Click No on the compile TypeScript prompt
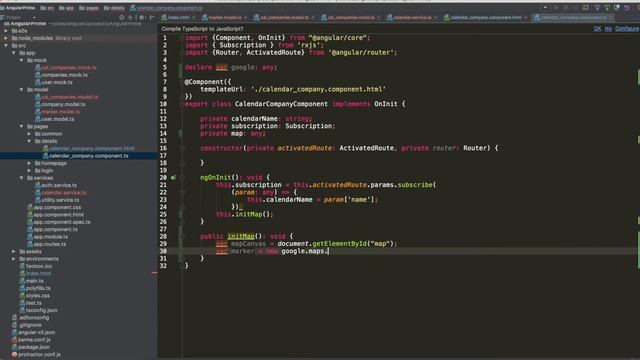 608,29
